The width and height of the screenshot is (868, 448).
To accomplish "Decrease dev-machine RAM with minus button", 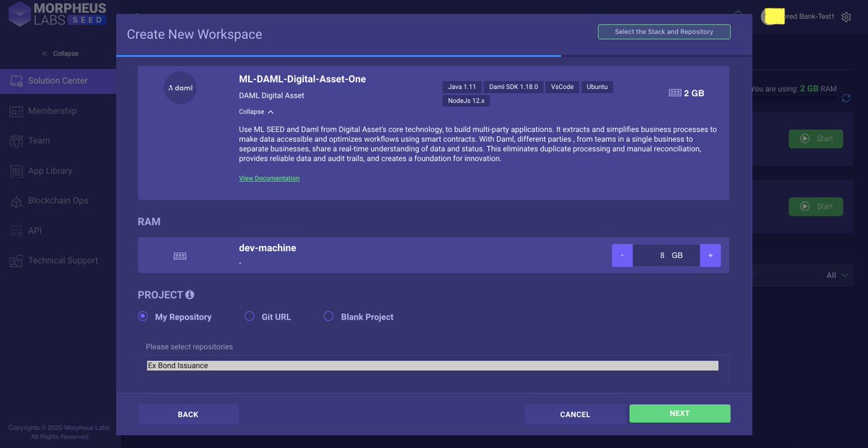I will pos(622,255).
